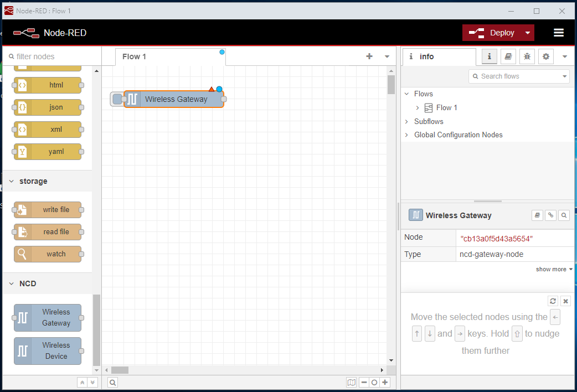This screenshot has width=577, height=392.
Task: Click the palette vertical scrollbar
Action: (x=96, y=330)
